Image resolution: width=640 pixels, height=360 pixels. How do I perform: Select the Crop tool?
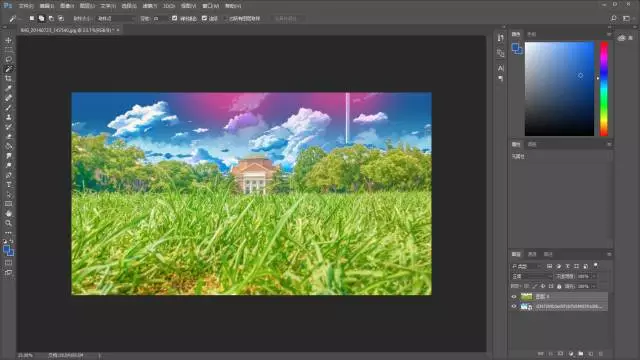pyautogui.click(x=9, y=78)
